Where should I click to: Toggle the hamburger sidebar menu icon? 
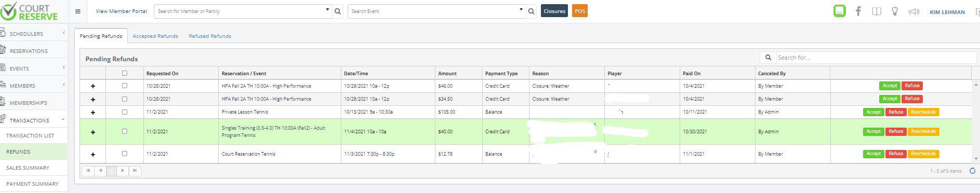tap(78, 11)
